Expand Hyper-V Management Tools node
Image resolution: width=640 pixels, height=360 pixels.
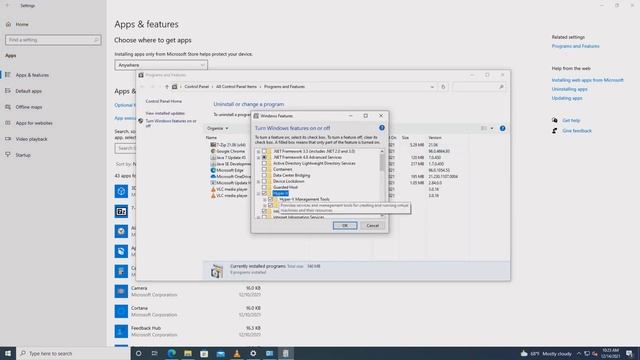point(264,200)
